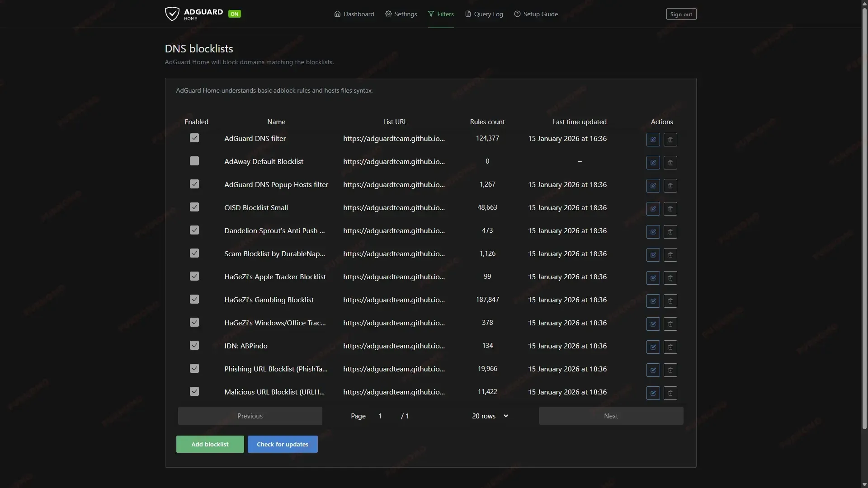868x488 pixels.
Task: Edit Dandelion Sprout's Anti Push blocklist
Action: pos(652,232)
